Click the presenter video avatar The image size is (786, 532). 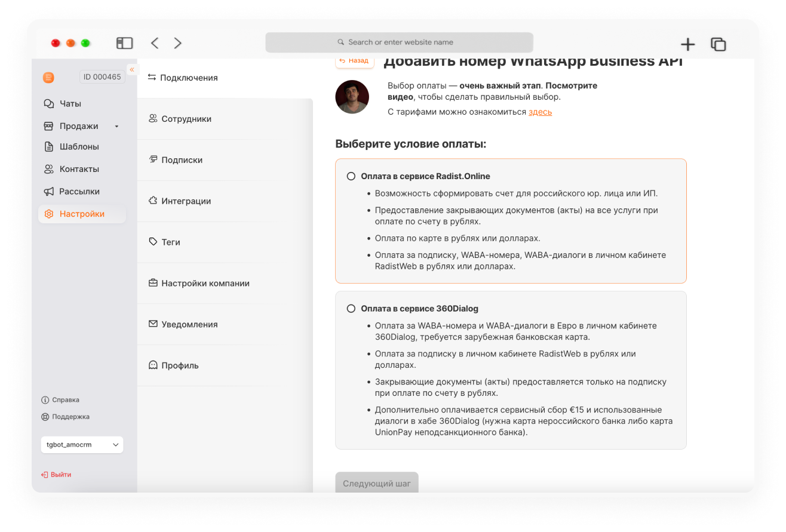(352, 97)
